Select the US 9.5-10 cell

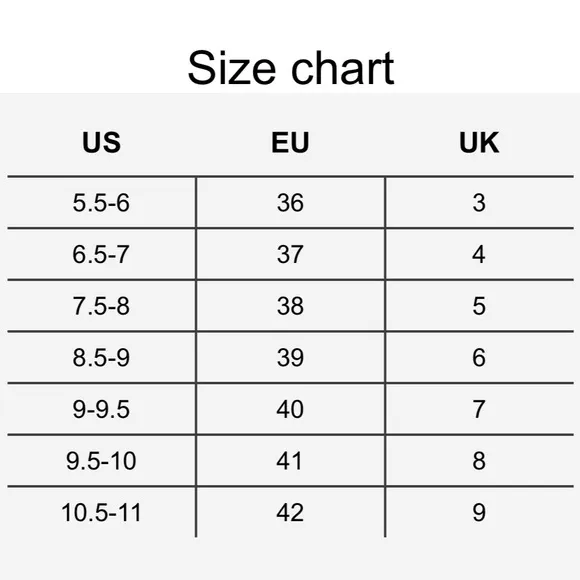coord(101,461)
